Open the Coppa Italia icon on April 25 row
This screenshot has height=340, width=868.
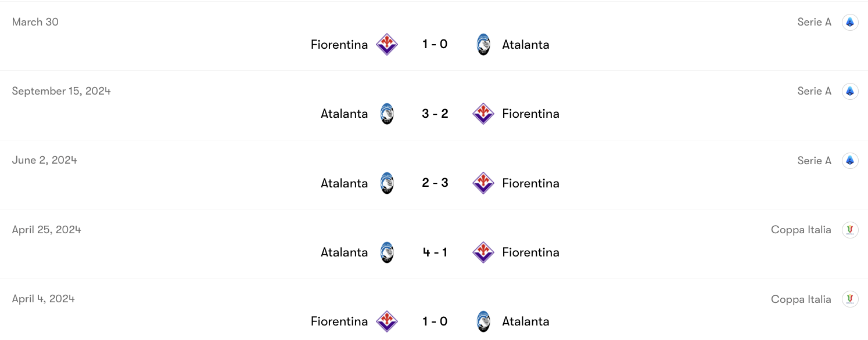pyautogui.click(x=850, y=229)
